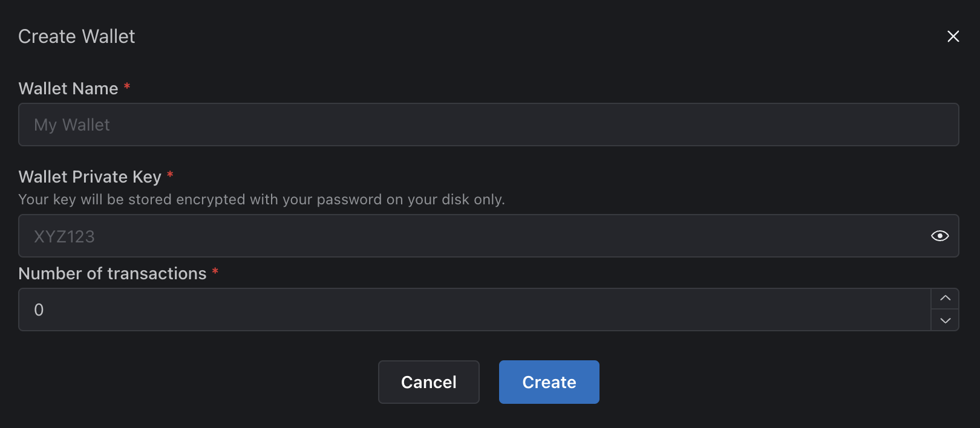Click the "Wallet Name" field label
Image resolution: width=980 pixels, height=428 pixels.
[x=68, y=89]
